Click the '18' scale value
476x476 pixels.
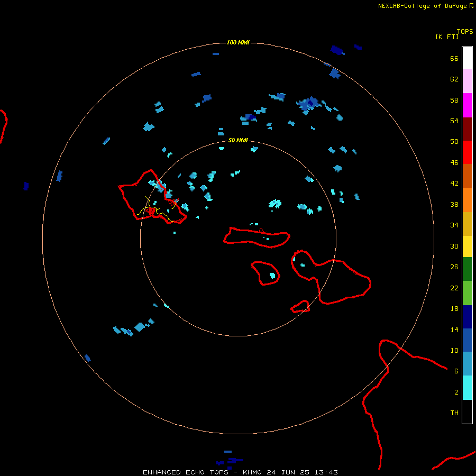pyautogui.click(x=454, y=309)
